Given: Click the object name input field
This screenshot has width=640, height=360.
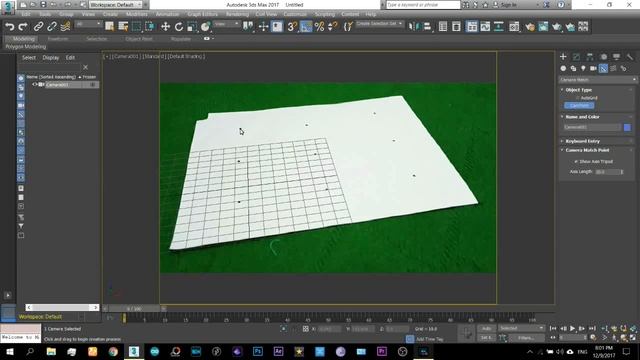Looking at the screenshot, I should (592, 127).
